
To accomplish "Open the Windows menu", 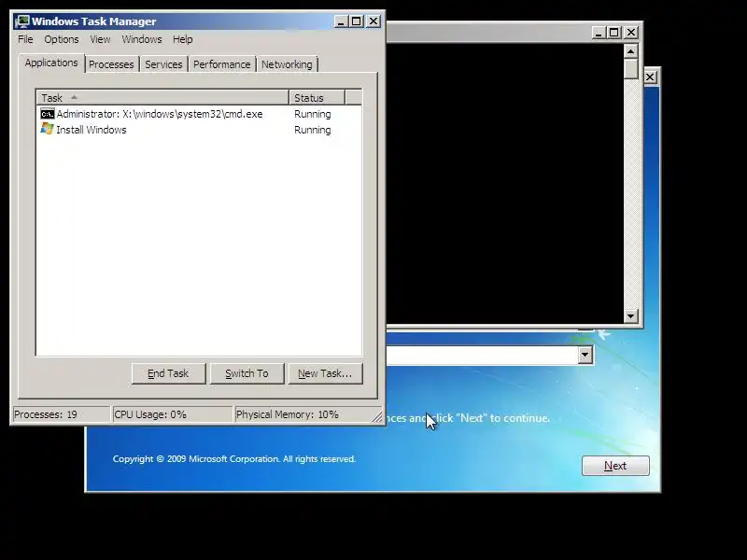I will pos(142,39).
